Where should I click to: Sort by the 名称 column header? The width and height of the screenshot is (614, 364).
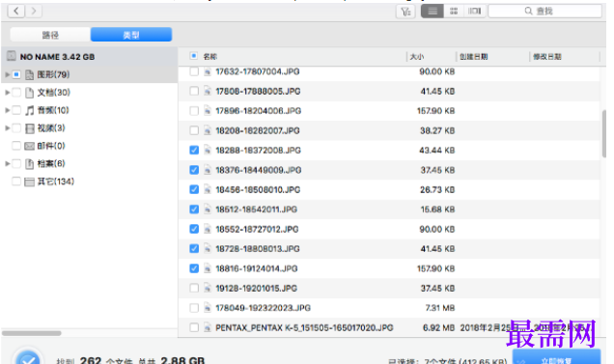[x=210, y=57]
